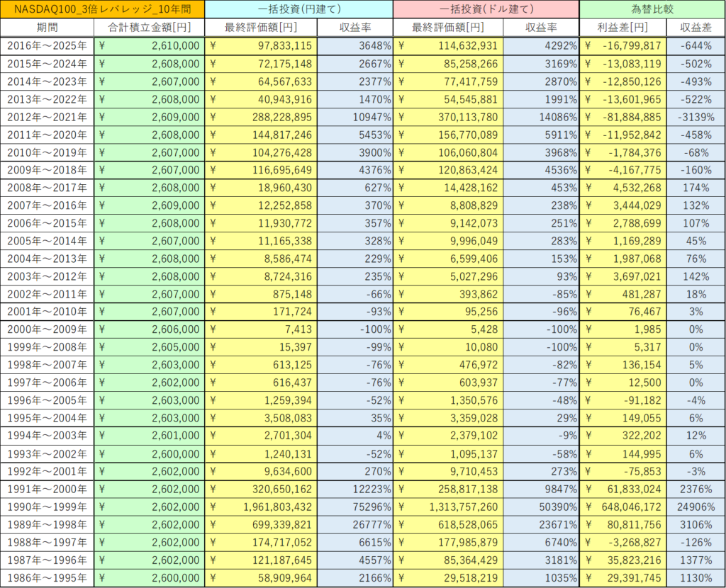Select the 2000年～2009年 period cell
The image size is (726, 588).
(x=47, y=329)
